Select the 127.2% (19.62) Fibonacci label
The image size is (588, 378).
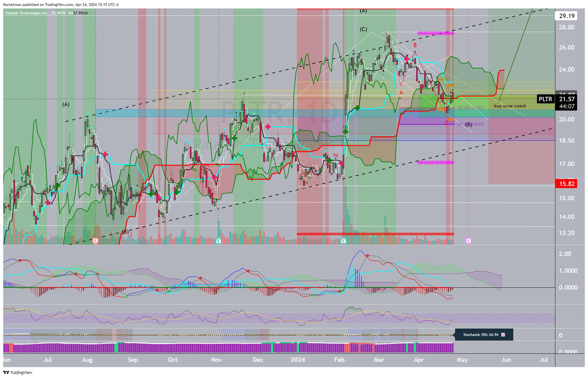pos(470,124)
